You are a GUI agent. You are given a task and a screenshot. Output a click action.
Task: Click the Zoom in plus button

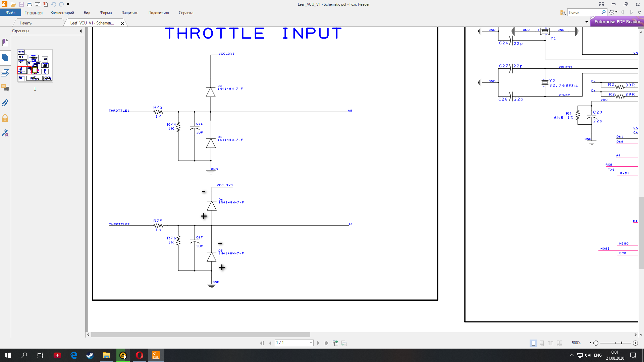(x=635, y=343)
